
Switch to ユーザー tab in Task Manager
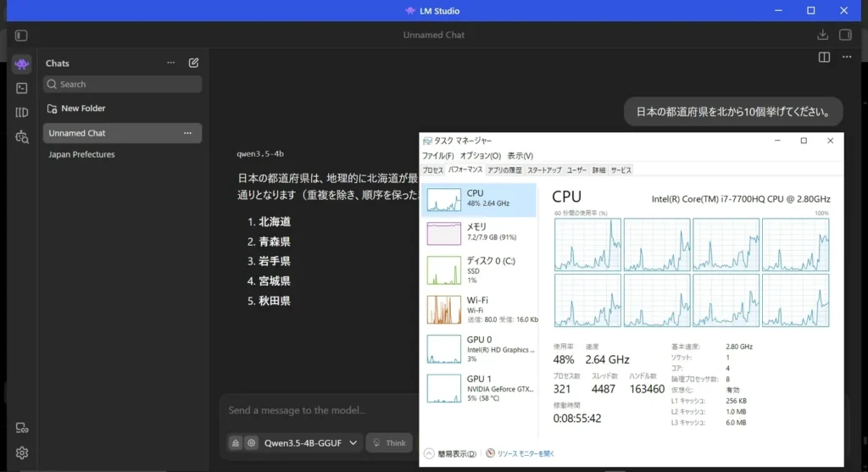point(576,170)
